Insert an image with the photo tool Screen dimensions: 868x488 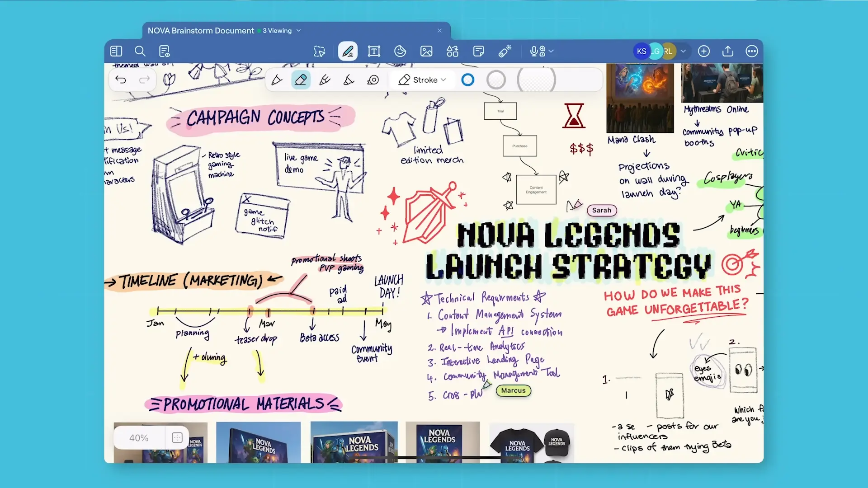pos(426,52)
